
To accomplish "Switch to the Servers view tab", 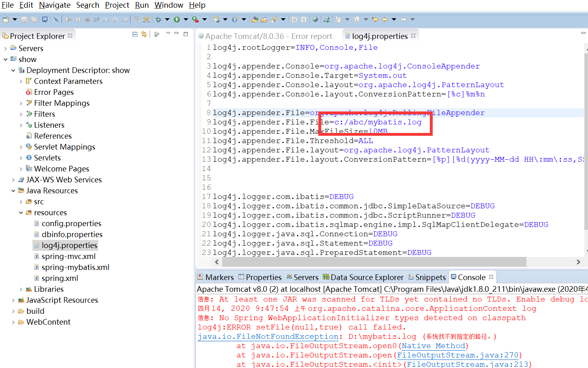I will click(302, 277).
